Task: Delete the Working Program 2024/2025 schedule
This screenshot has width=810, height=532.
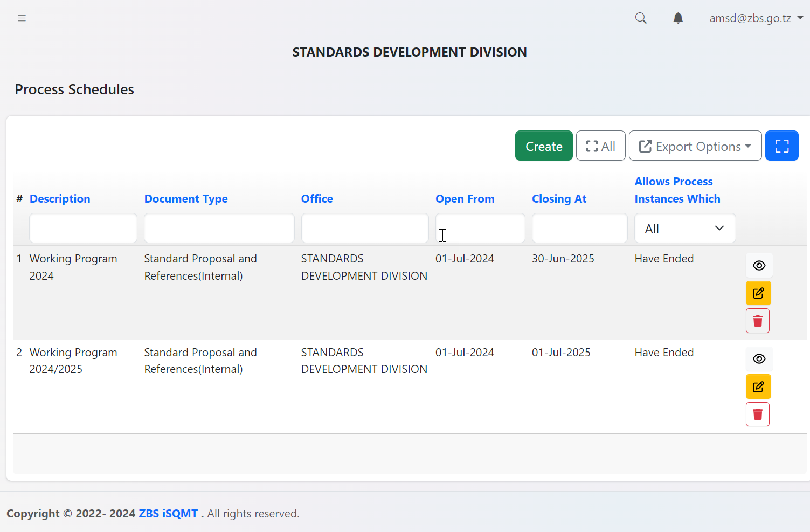Action: [758, 414]
